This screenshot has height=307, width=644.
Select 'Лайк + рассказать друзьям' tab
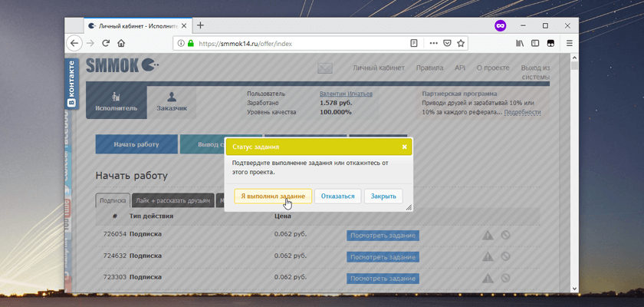173,200
